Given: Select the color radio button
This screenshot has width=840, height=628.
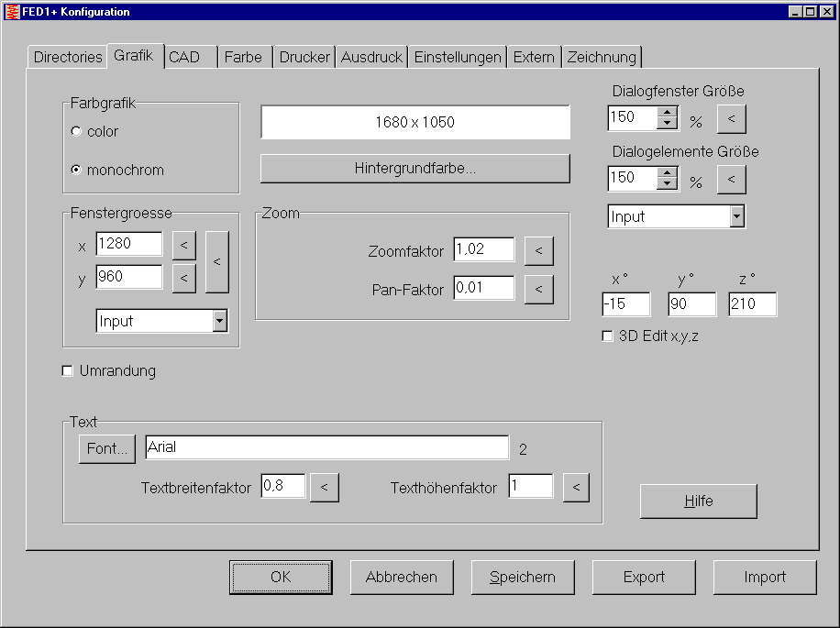Looking at the screenshot, I should click(76, 132).
